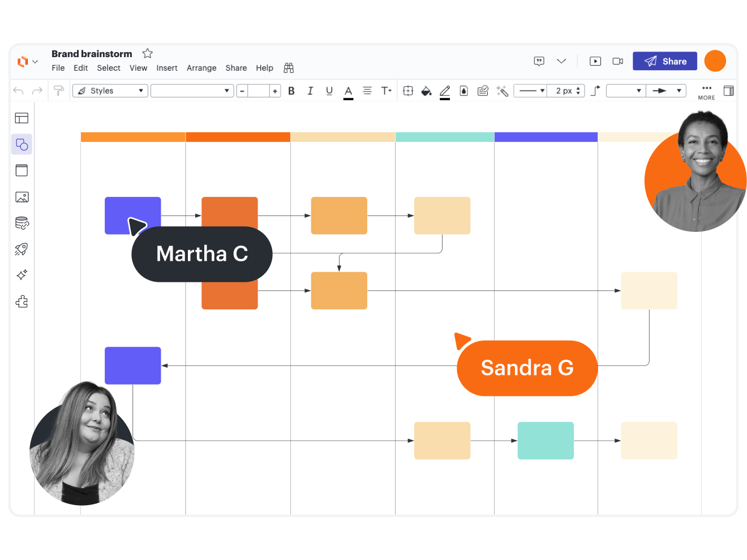Expand the font family dropdown
This screenshot has width=747, height=560.
pos(192,91)
